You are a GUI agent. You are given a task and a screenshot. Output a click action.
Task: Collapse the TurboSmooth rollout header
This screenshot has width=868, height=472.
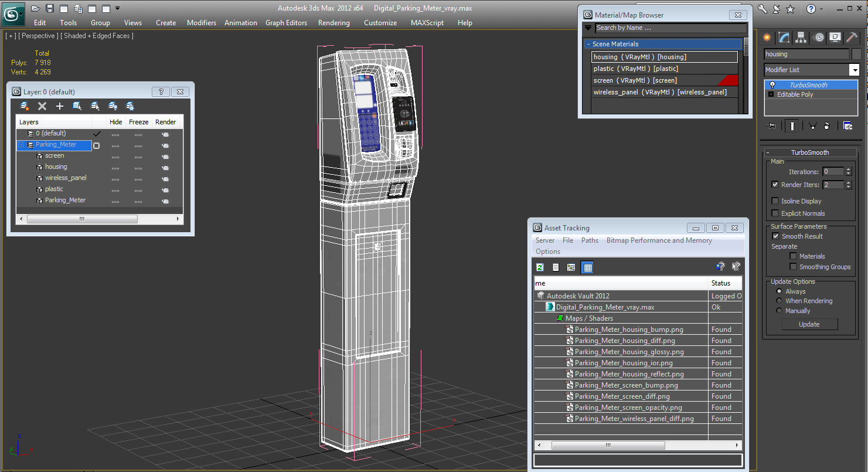pyautogui.click(x=810, y=152)
